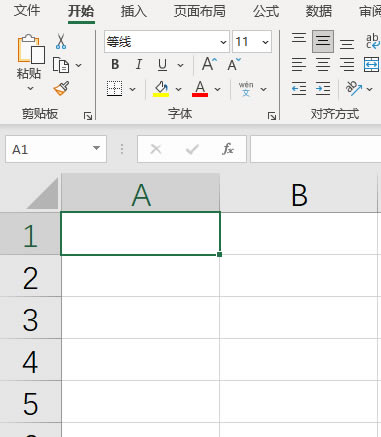Click the Increase Indent icon
This screenshot has height=437, width=381.
(x=323, y=89)
